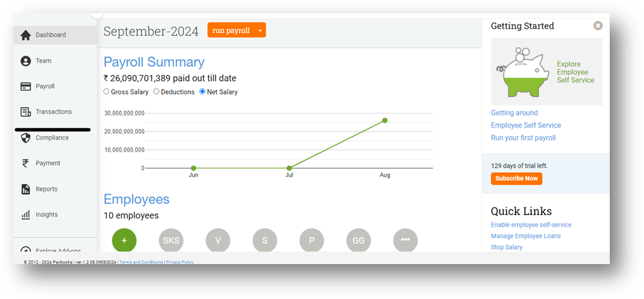Open Team in the sidebar
Screen dimensions: 644x299
pos(55,61)
